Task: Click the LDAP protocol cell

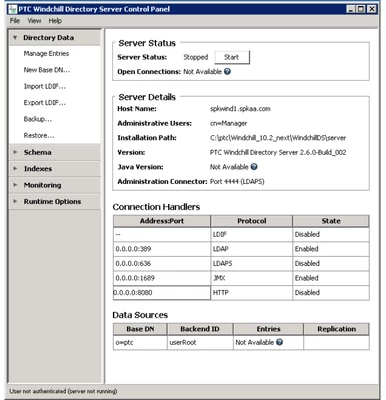Action: (x=252, y=249)
